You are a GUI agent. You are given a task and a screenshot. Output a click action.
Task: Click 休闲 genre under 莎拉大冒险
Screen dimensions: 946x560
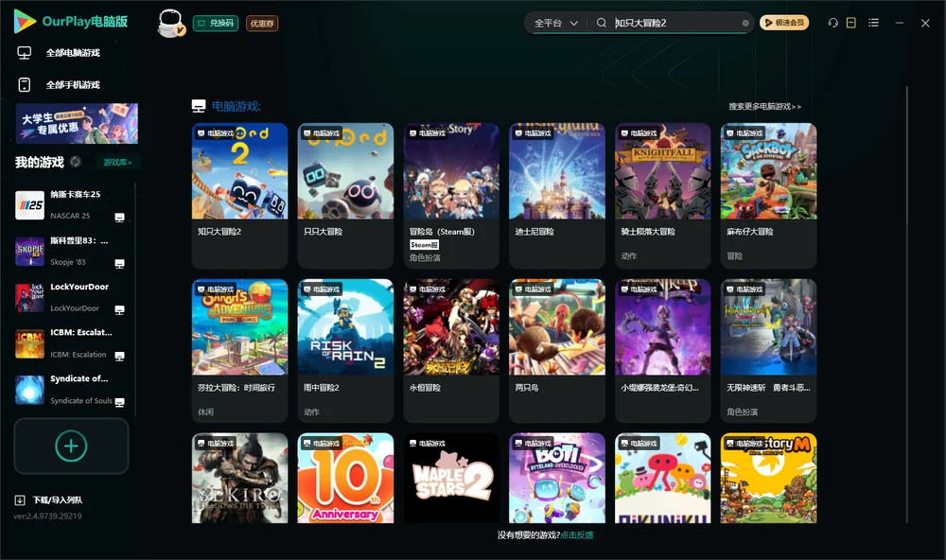[x=205, y=412]
